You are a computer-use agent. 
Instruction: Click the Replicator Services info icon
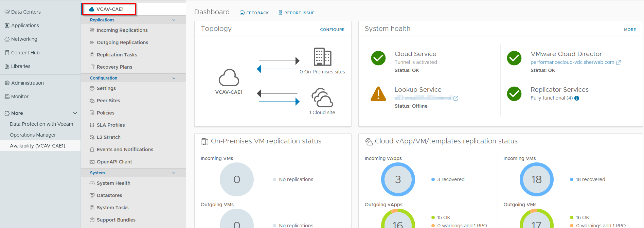pos(577,98)
